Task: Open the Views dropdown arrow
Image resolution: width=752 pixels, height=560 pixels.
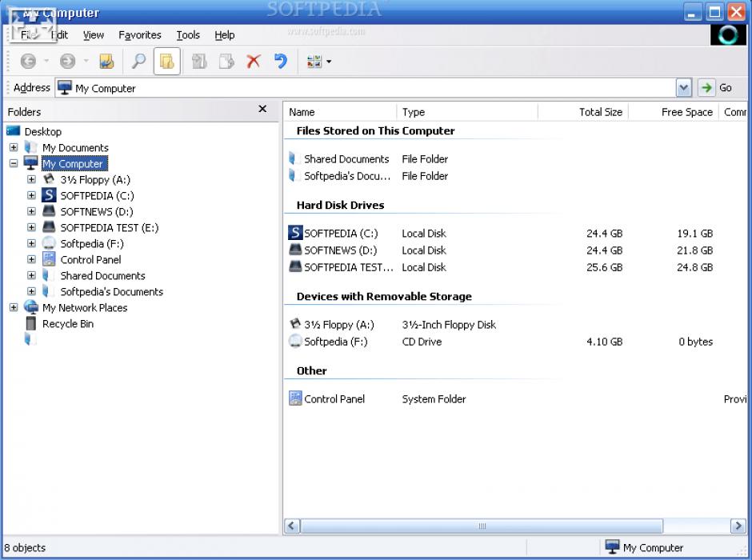Action: [329, 62]
